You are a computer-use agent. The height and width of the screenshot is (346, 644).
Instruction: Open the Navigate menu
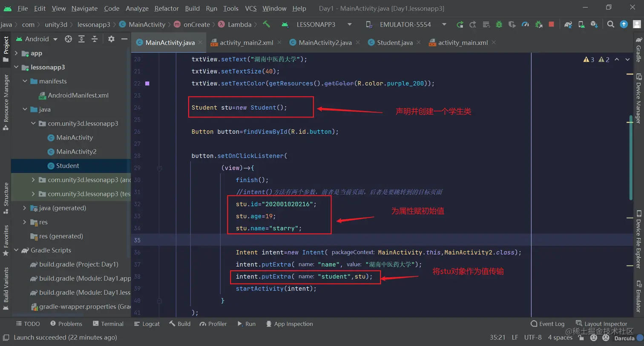[84, 8]
